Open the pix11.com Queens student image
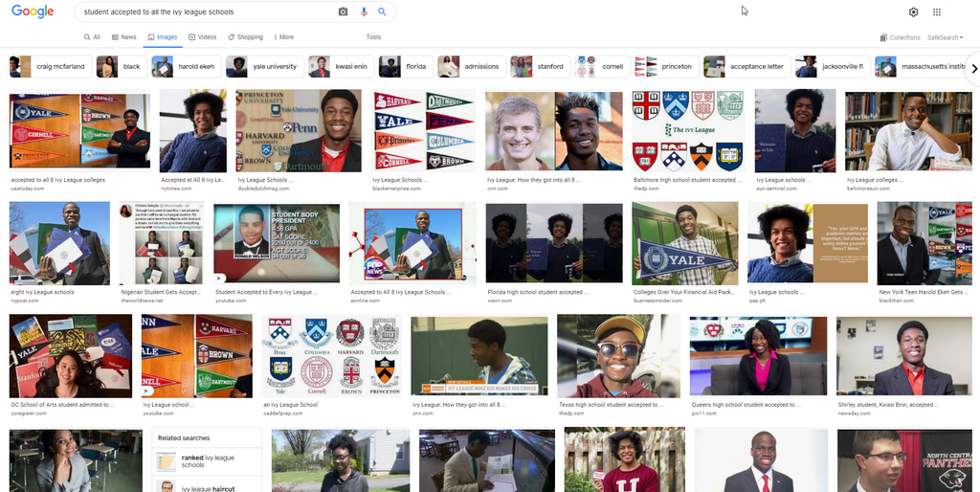 coord(758,356)
